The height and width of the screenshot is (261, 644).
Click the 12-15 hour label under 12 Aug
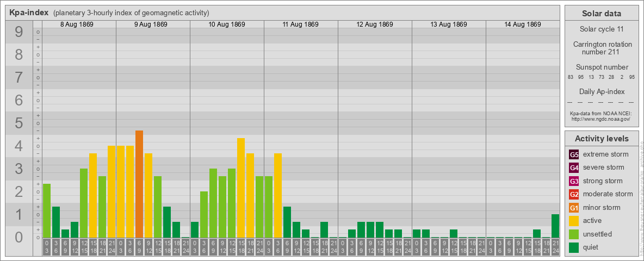coord(380,247)
